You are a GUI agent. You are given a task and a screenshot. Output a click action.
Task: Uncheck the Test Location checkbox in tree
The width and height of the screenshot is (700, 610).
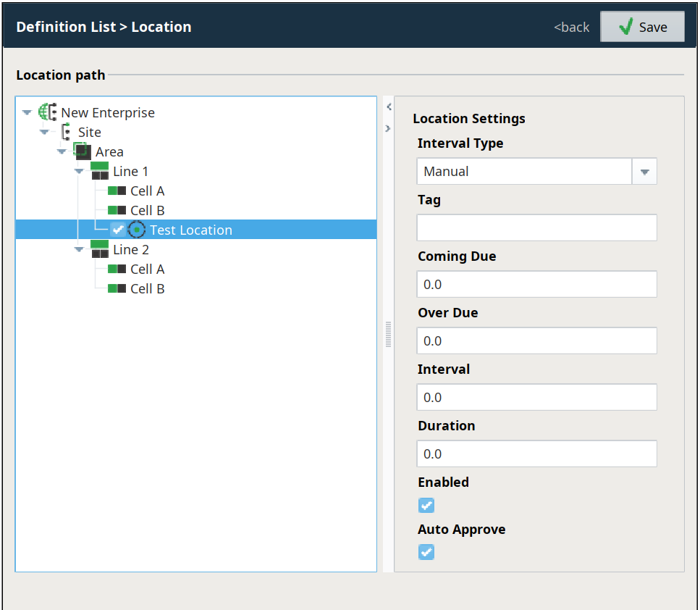(119, 230)
